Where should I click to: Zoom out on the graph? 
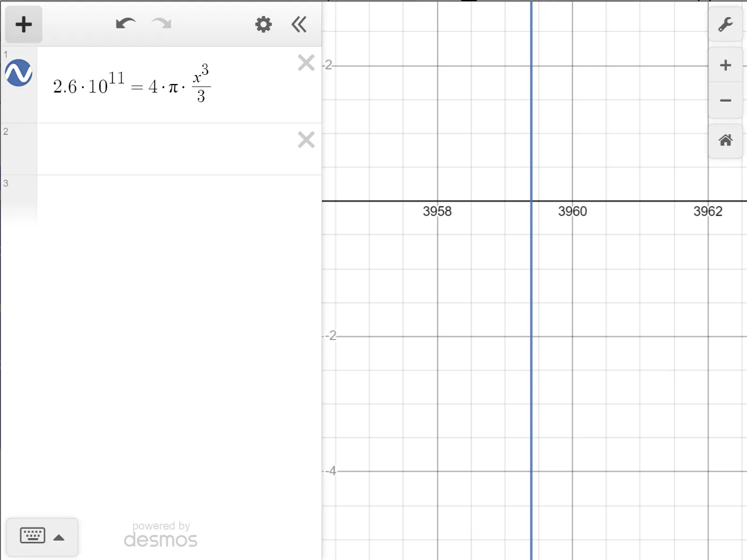(x=726, y=101)
